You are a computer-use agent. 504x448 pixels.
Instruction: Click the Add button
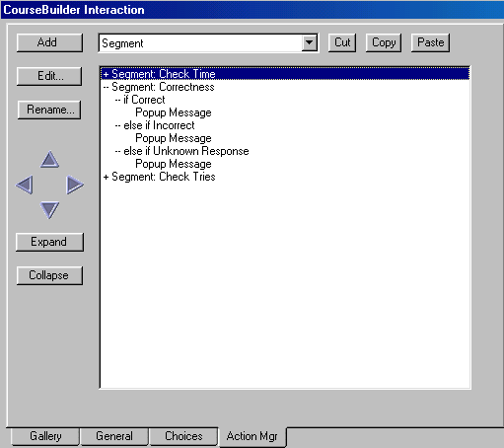click(x=49, y=42)
